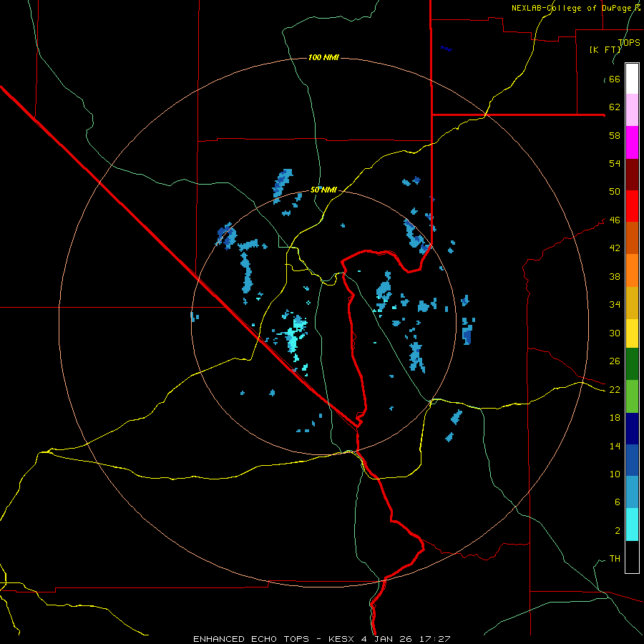Select the bright red legend swatch
This screenshot has height=644, width=644.
632,206
